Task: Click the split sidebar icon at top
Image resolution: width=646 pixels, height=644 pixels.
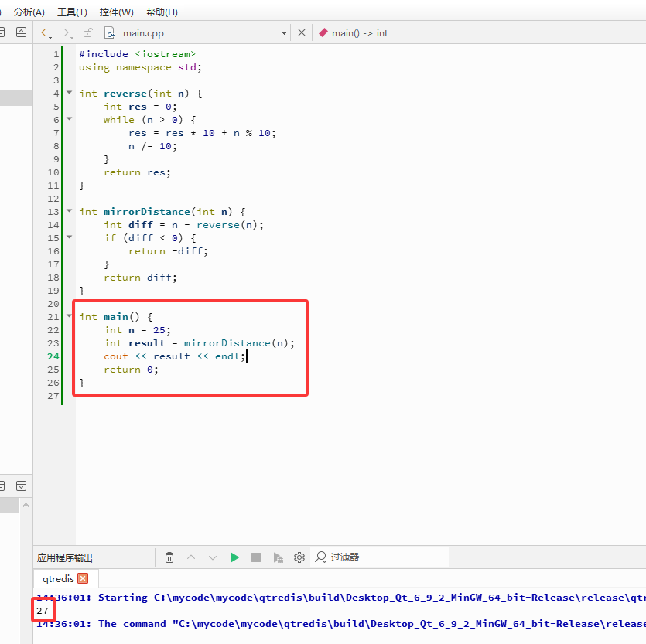Action: [21, 32]
